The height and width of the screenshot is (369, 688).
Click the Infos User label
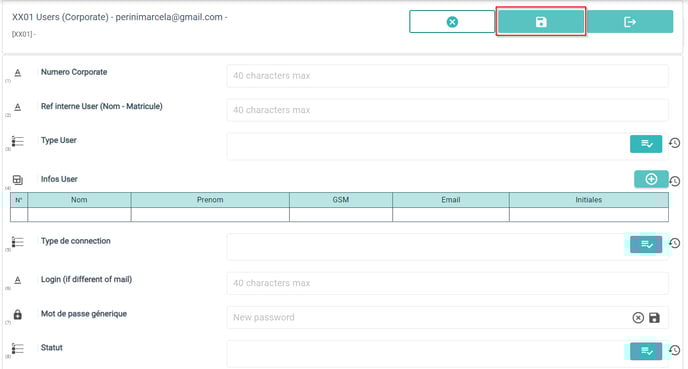[x=59, y=179]
